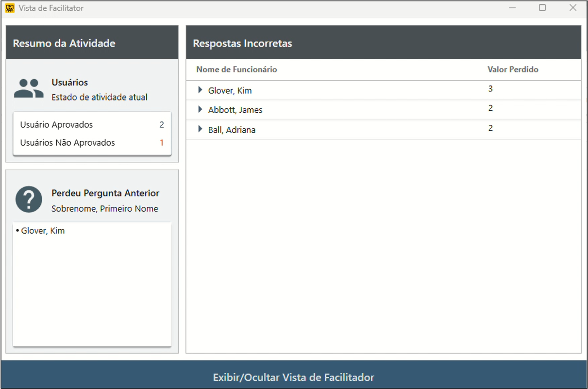This screenshot has width=588, height=389.
Task: Click the Resumo da Atividade header
Action: tap(64, 43)
